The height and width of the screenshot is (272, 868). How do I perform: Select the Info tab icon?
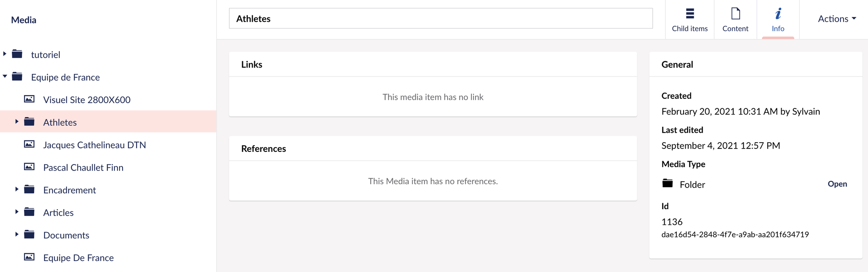pos(778,14)
